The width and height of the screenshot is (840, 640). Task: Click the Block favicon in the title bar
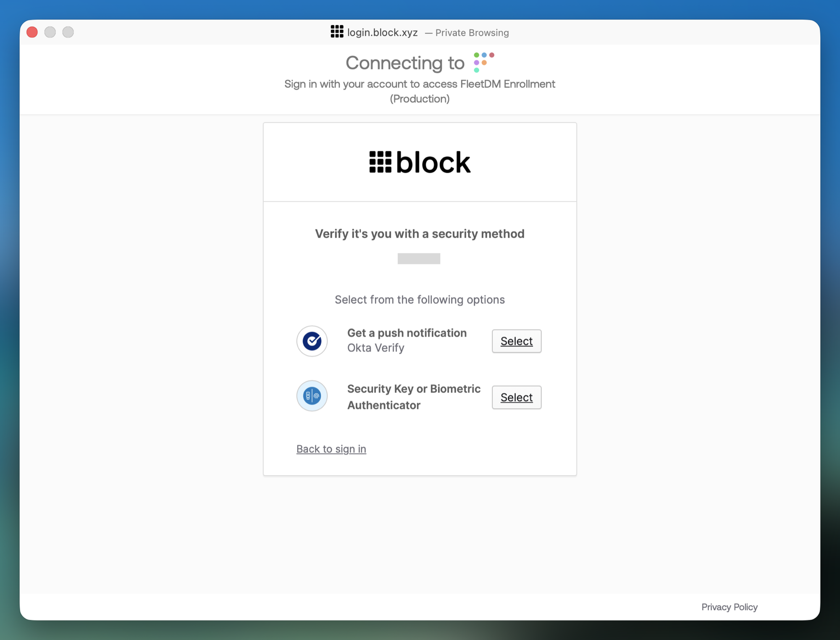tap(337, 32)
